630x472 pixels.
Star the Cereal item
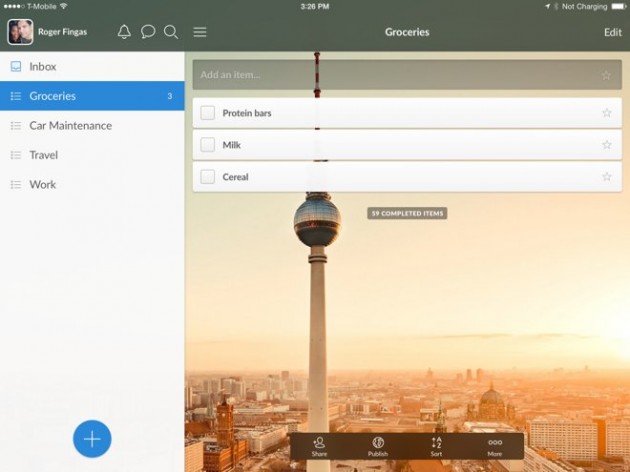(607, 176)
